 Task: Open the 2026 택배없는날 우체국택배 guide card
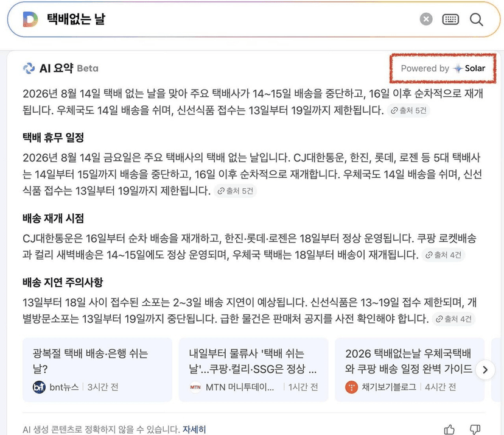click(x=410, y=370)
